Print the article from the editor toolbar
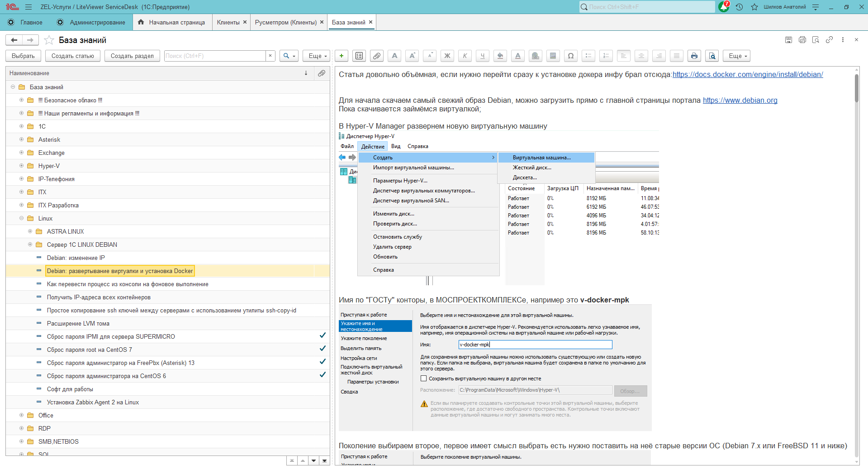The width and height of the screenshot is (868, 470). [x=694, y=56]
